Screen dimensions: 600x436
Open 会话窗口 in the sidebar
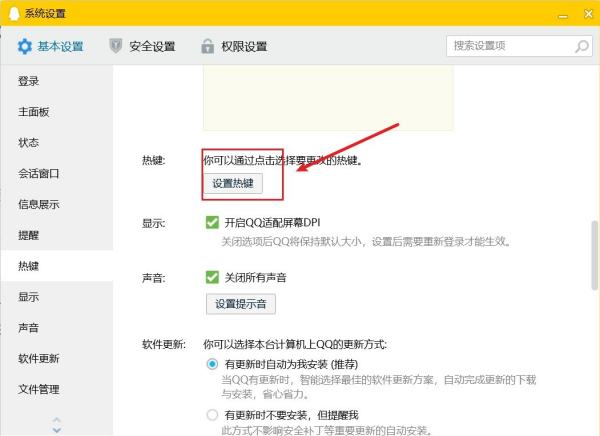click(57, 173)
